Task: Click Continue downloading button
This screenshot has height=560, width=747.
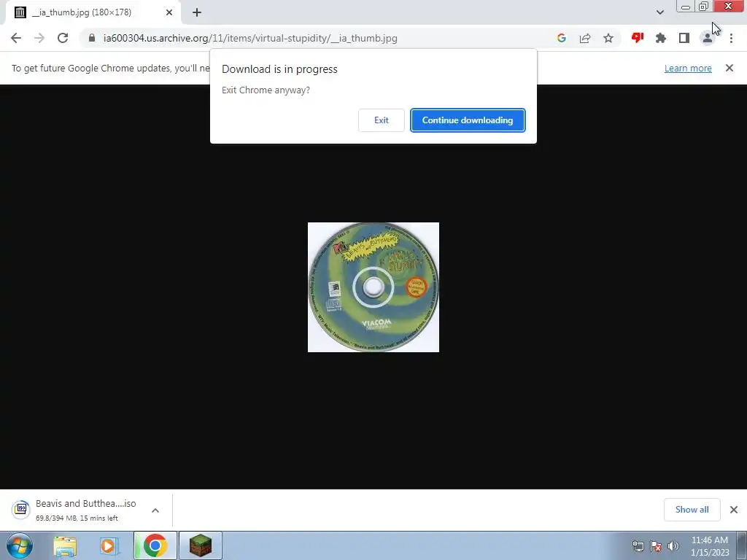Action: [x=468, y=120]
